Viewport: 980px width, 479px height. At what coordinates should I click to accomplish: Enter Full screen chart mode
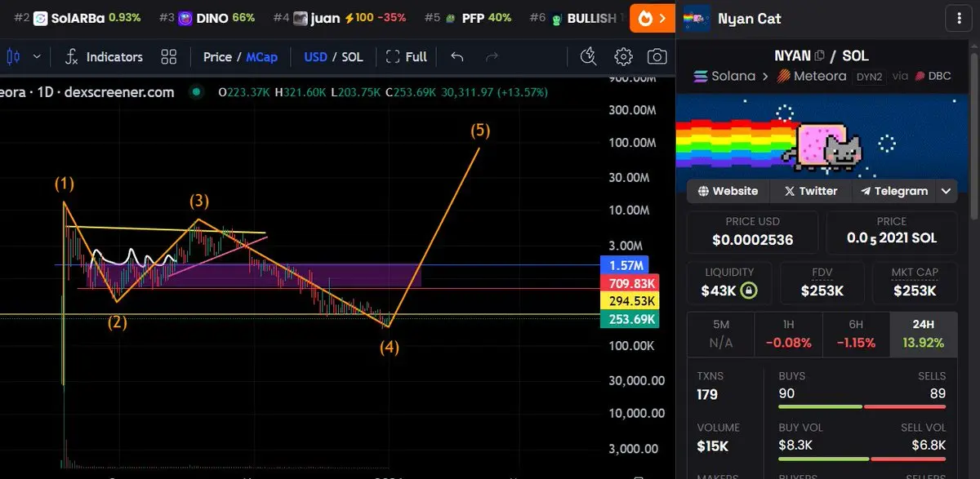pos(406,57)
